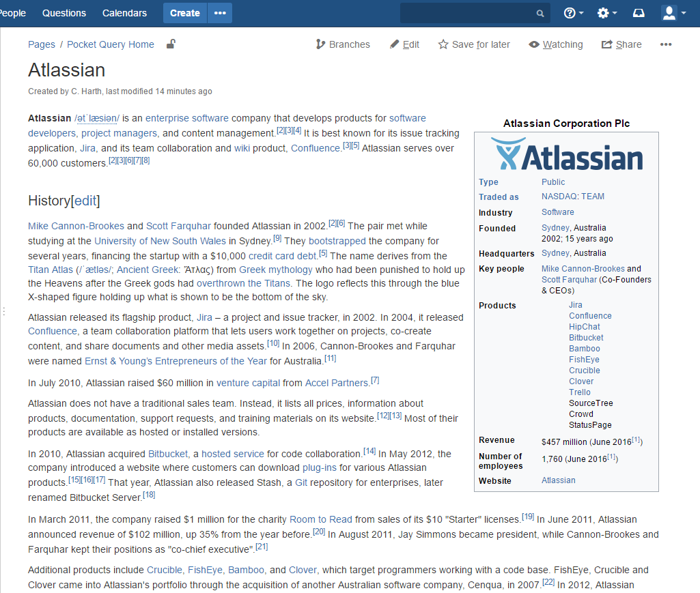Open the notifications inbox tray icon
The width and height of the screenshot is (700, 593).
pyautogui.click(x=639, y=13)
